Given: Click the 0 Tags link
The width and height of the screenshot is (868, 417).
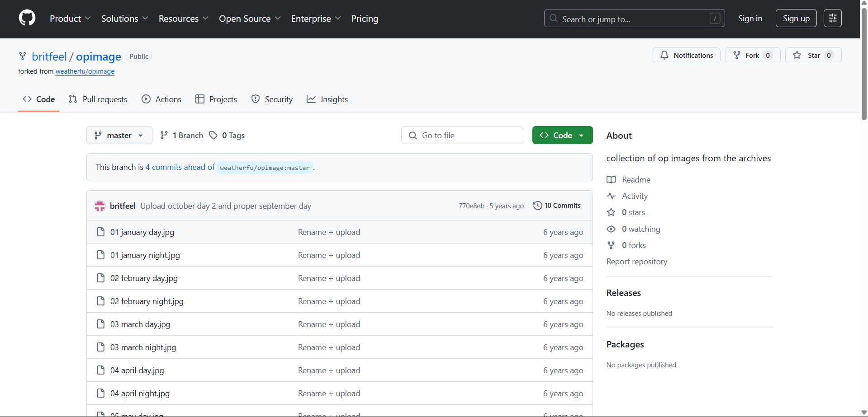Looking at the screenshot, I should 228,135.
